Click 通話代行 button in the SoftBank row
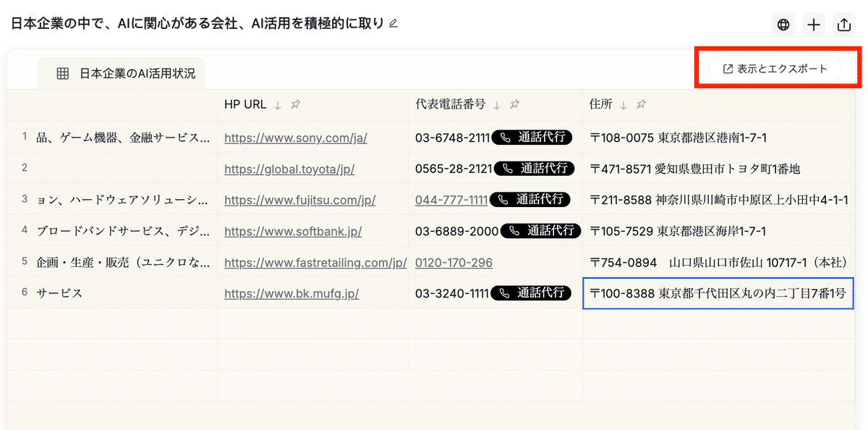 (x=541, y=231)
